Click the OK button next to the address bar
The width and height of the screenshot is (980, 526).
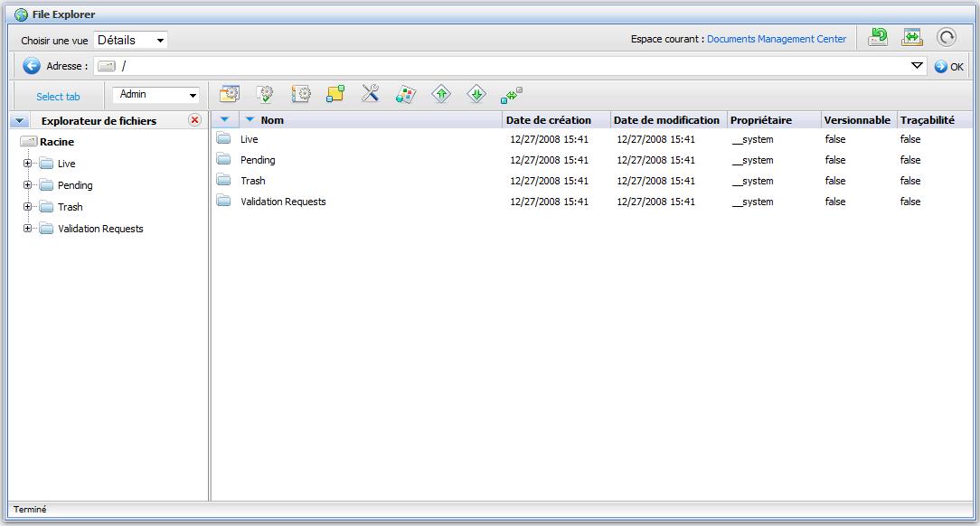click(948, 66)
